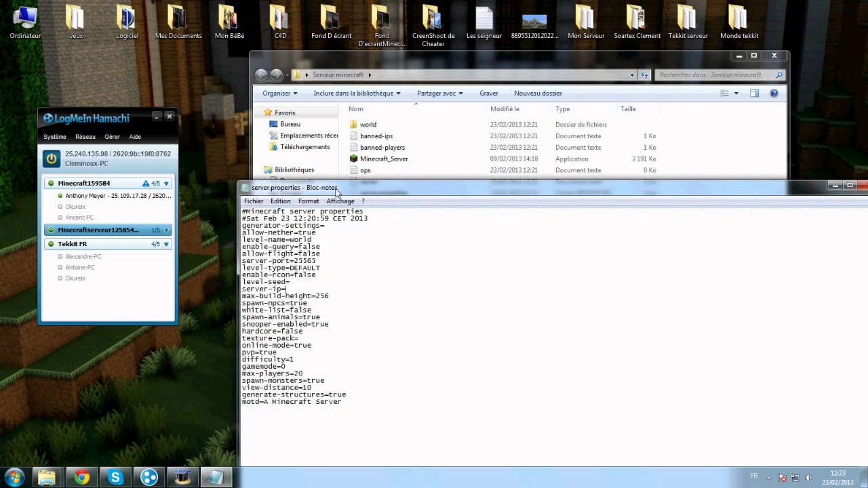Select banned-players file in Explorer
The image size is (868, 488).
(382, 148)
